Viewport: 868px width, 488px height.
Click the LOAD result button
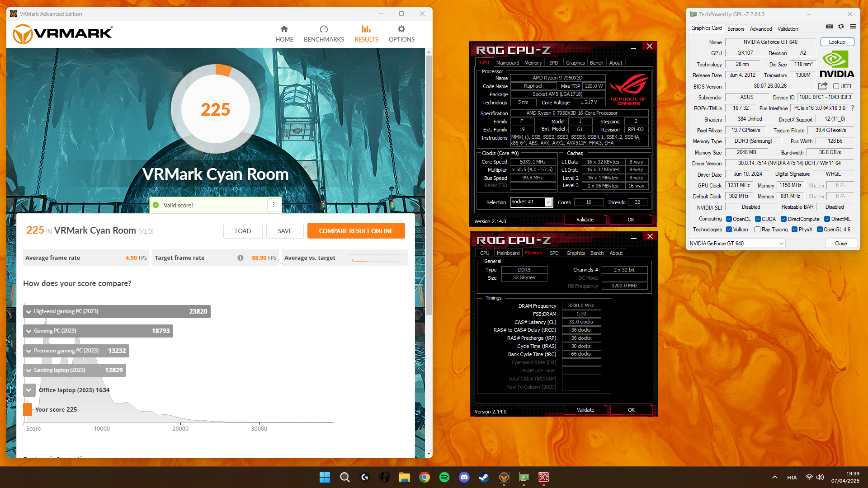243,231
